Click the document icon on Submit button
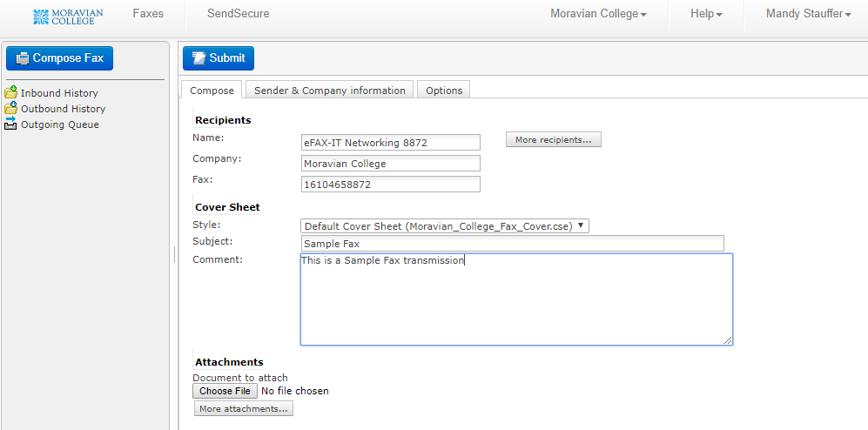 [198, 58]
